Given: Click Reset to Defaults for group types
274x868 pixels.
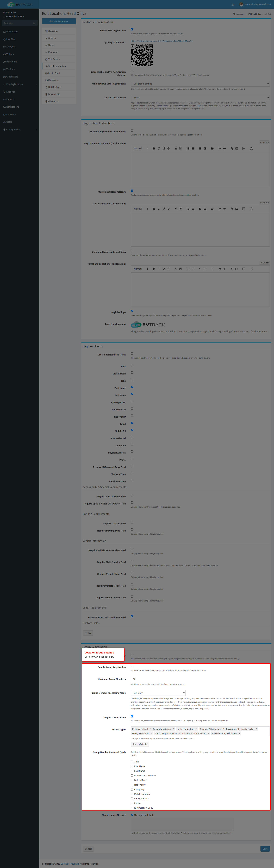Looking at the screenshot, I should (x=140, y=744).
